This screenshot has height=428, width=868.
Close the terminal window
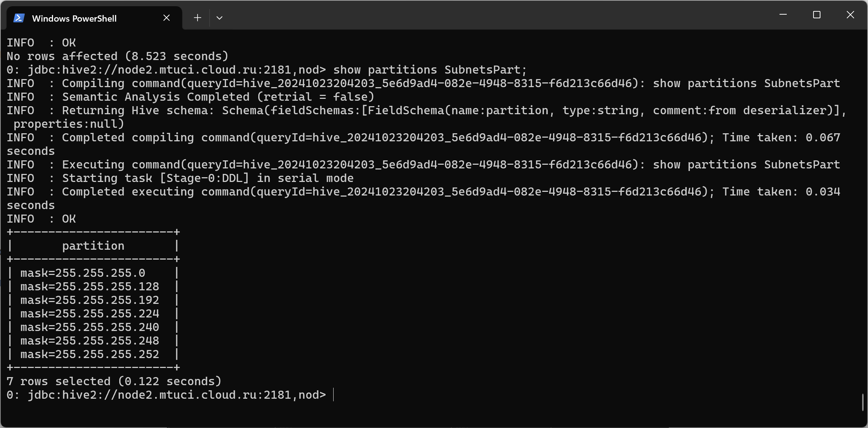850,15
